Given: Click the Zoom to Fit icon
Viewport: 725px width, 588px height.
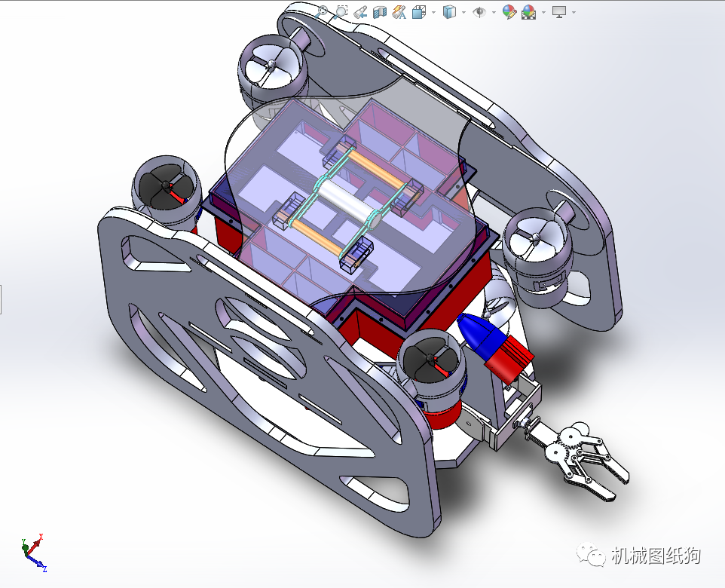Looking at the screenshot, I should [x=321, y=11].
